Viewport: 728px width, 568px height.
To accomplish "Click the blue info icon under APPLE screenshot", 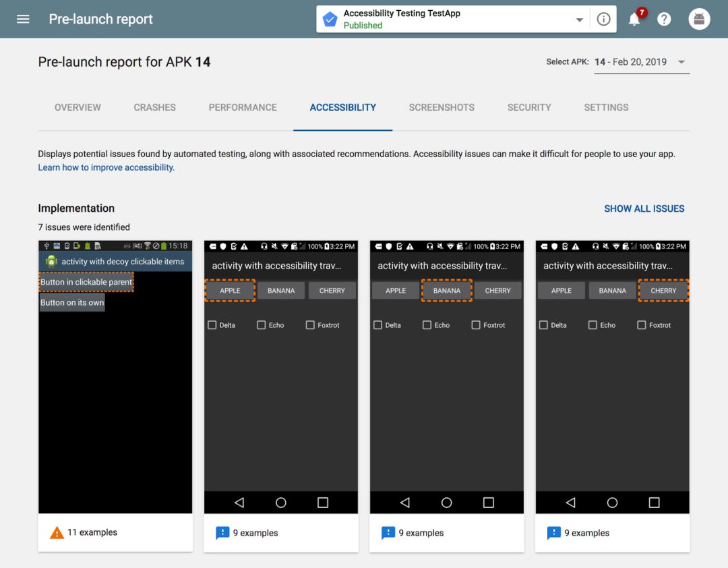I will click(222, 533).
